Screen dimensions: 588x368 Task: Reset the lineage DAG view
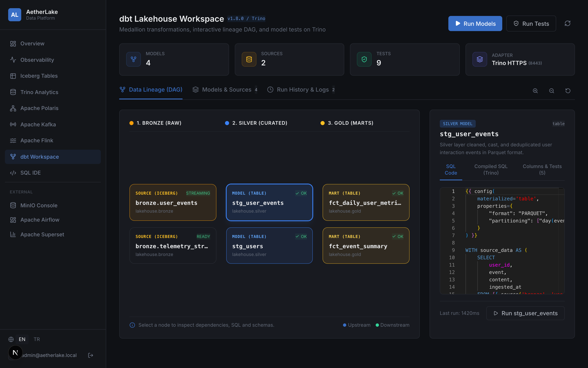click(568, 91)
